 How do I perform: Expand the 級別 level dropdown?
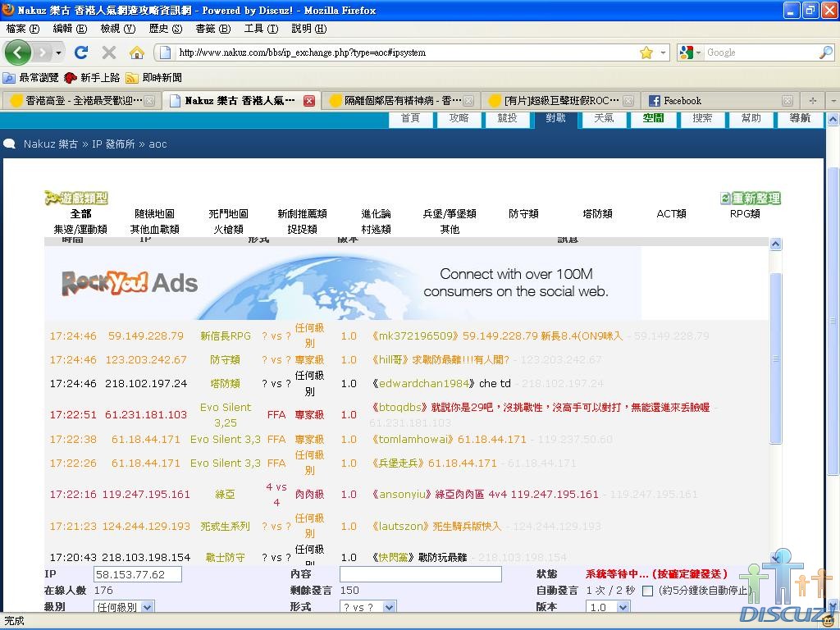147,607
